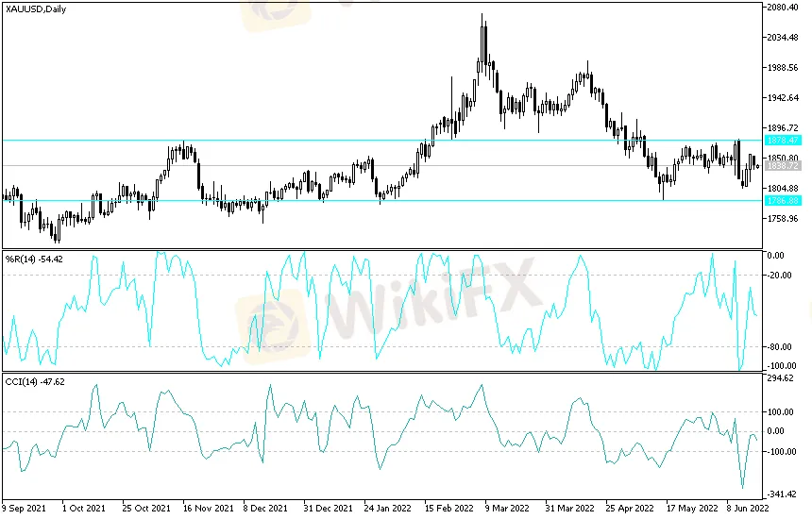
Task: Click the 2080.48 price axis label
Action: tap(785, 8)
